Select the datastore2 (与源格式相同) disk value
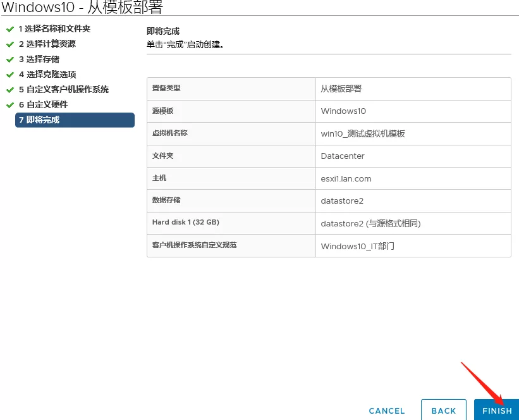Screen dimensions: 519x420 (x=370, y=223)
